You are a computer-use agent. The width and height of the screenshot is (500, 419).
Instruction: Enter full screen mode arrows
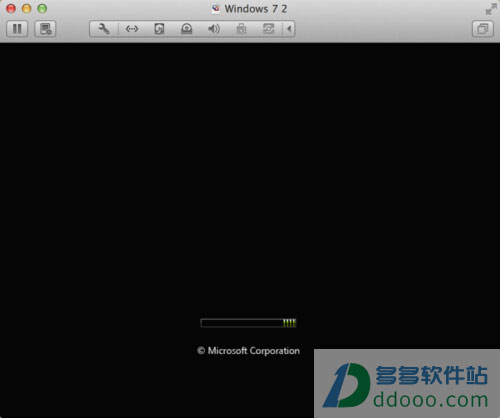coord(491,9)
